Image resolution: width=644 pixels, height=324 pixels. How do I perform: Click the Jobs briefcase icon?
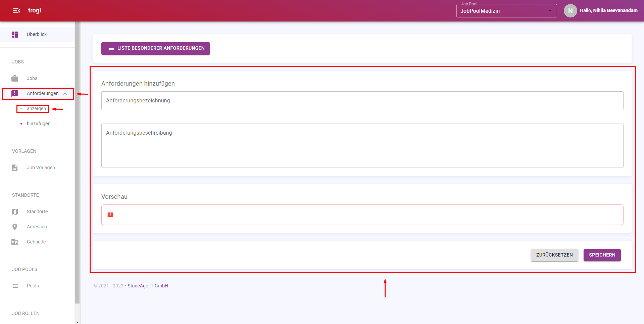[15, 79]
